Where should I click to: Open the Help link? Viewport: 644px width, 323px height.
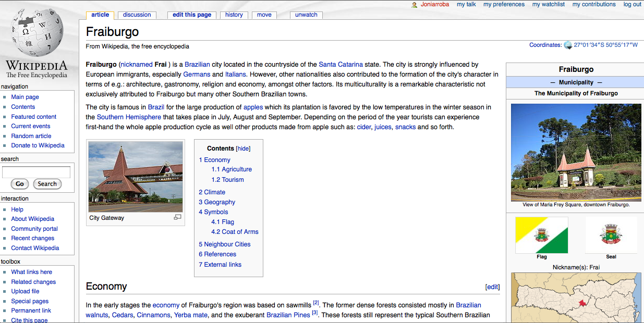tap(17, 209)
